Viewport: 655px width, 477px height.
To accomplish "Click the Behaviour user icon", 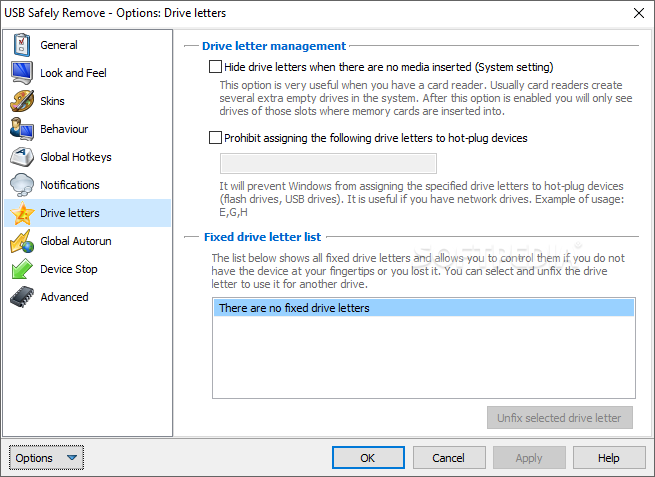I will 22,129.
